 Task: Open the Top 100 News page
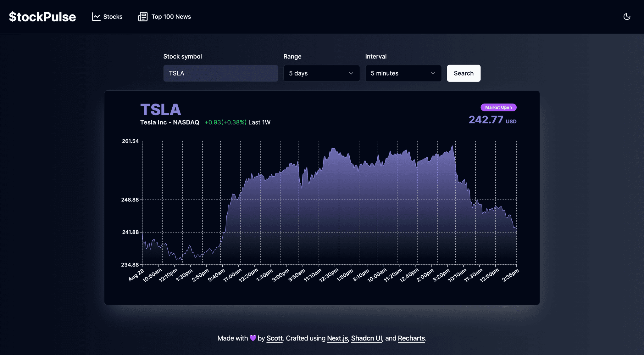(171, 16)
